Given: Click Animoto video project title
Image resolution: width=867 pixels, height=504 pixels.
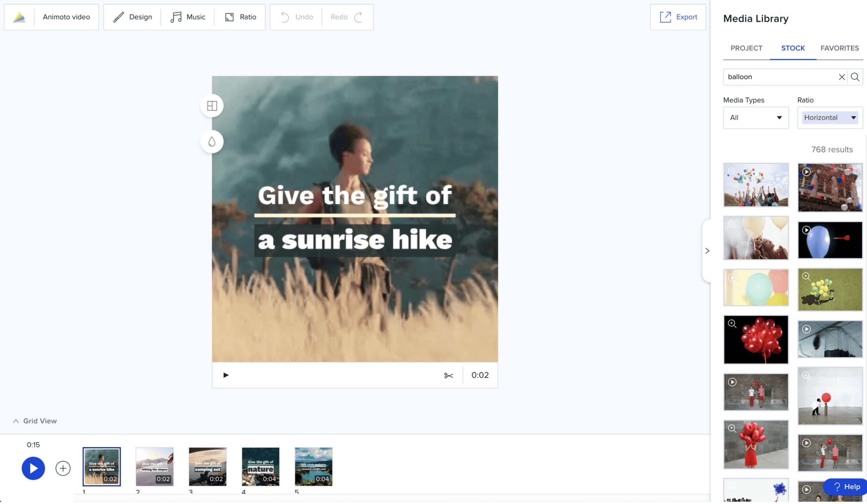Looking at the screenshot, I should [66, 17].
